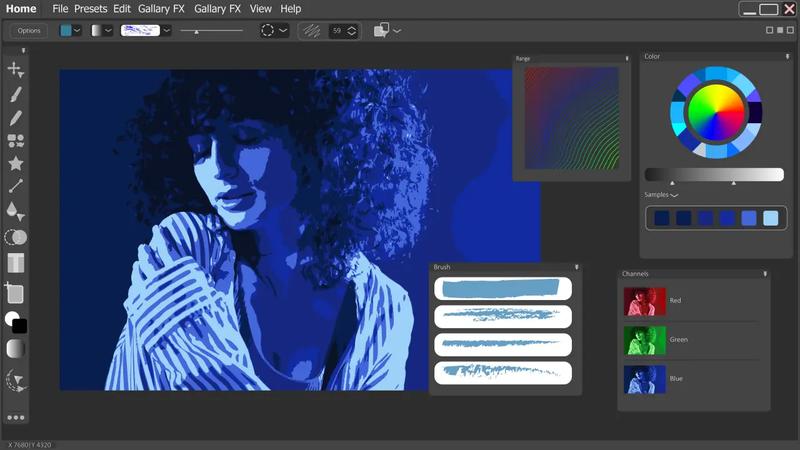Go to the Home tab
800x450 pixels.
20,9
